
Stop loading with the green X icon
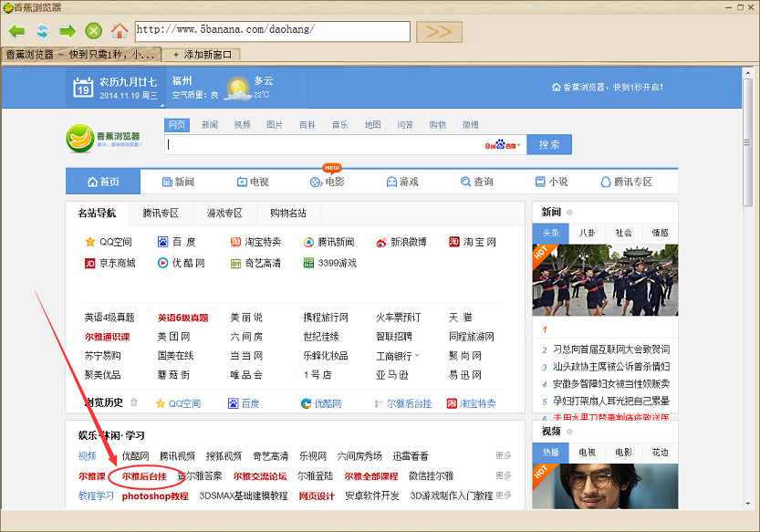(x=93, y=31)
